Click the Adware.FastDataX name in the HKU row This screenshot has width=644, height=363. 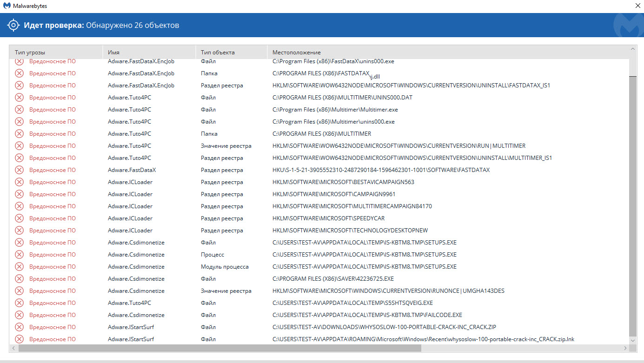(132, 170)
